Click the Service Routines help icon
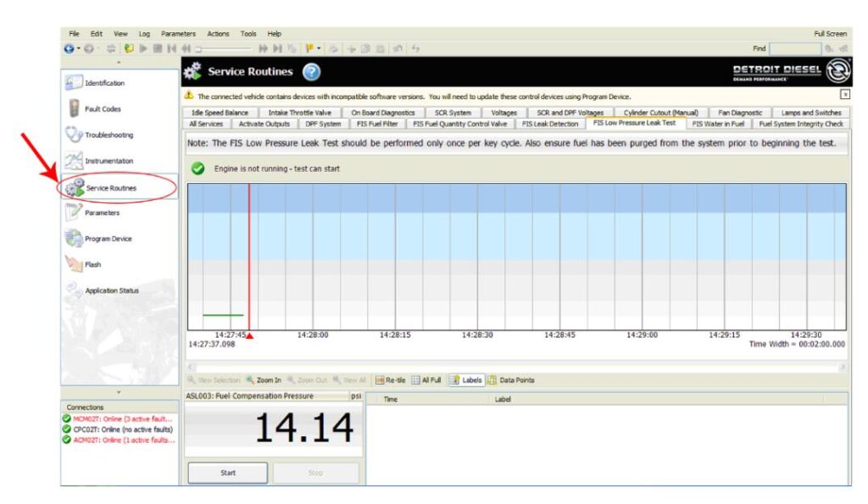Screen dimensions: 868x504 (312, 72)
